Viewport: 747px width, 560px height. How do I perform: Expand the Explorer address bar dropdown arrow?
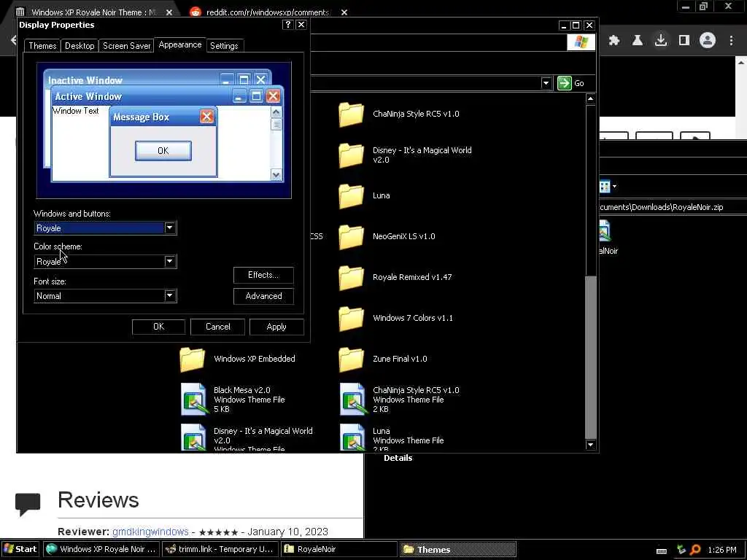point(546,83)
